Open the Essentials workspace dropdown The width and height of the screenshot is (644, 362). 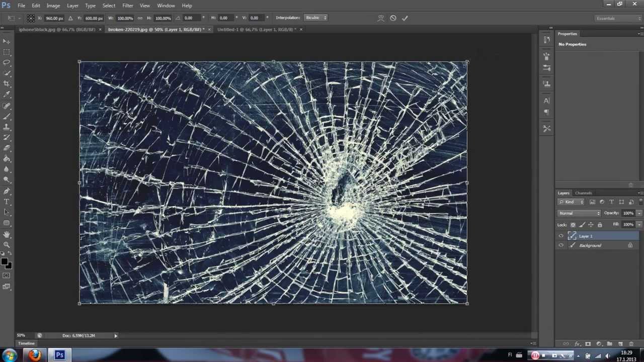click(618, 19)
